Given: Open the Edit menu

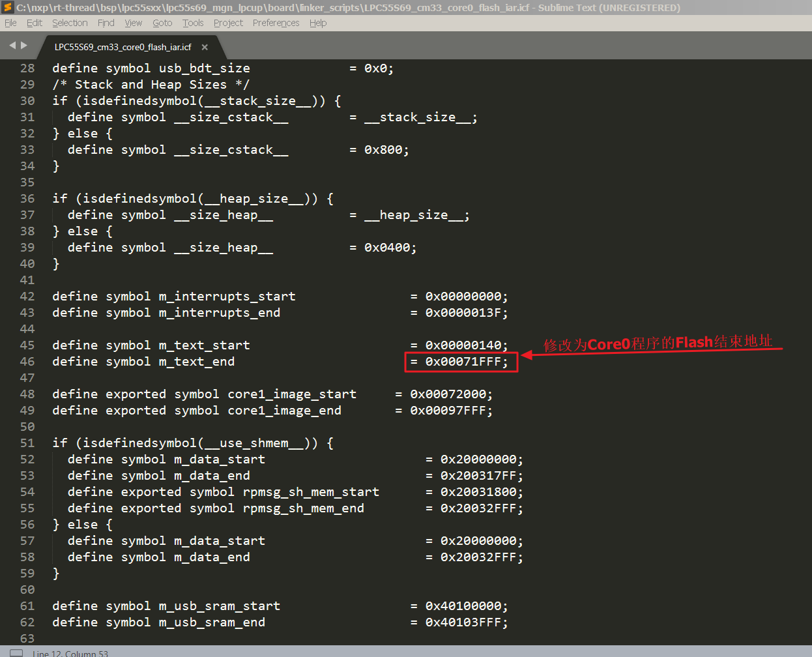Looking at the screenshot, I should (x=34, y=23).
